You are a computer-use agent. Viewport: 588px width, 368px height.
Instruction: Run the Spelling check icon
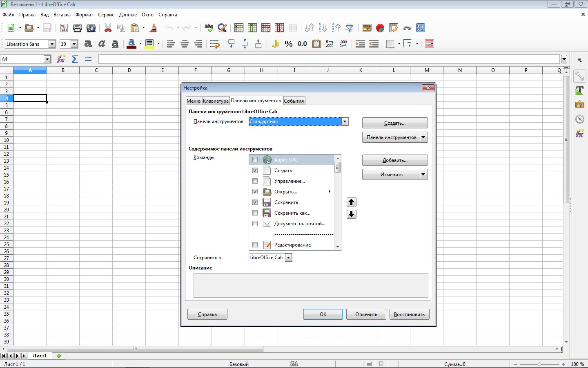pos(209,28)
